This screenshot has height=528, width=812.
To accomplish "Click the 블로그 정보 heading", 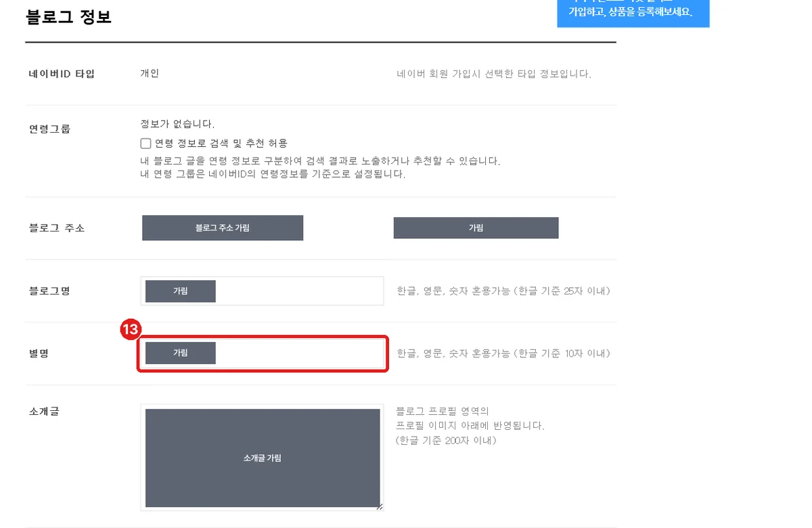I will [68, 17].
